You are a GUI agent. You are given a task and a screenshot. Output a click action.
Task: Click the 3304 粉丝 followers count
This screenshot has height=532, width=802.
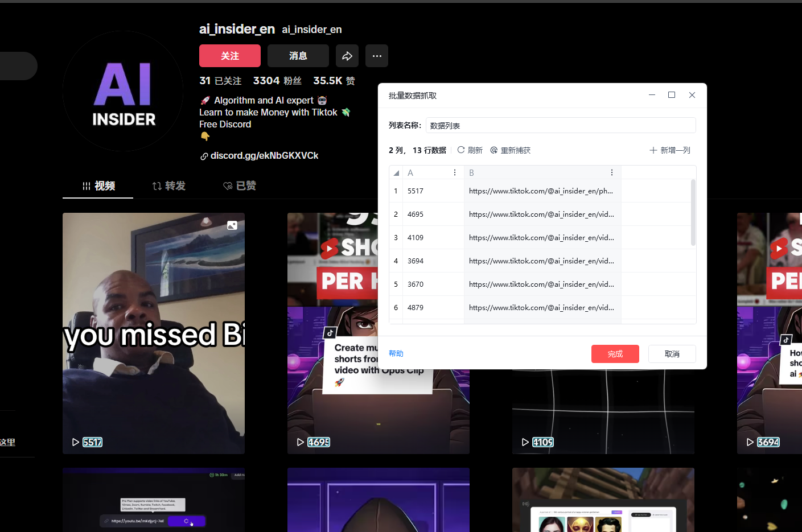pyautogui.click(x=277, y=81)
